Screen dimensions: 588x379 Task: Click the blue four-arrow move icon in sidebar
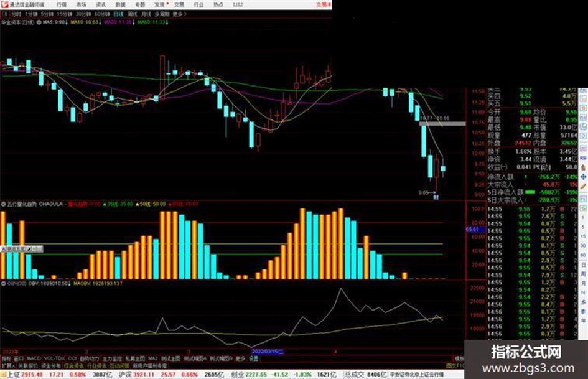click(583, 176)
